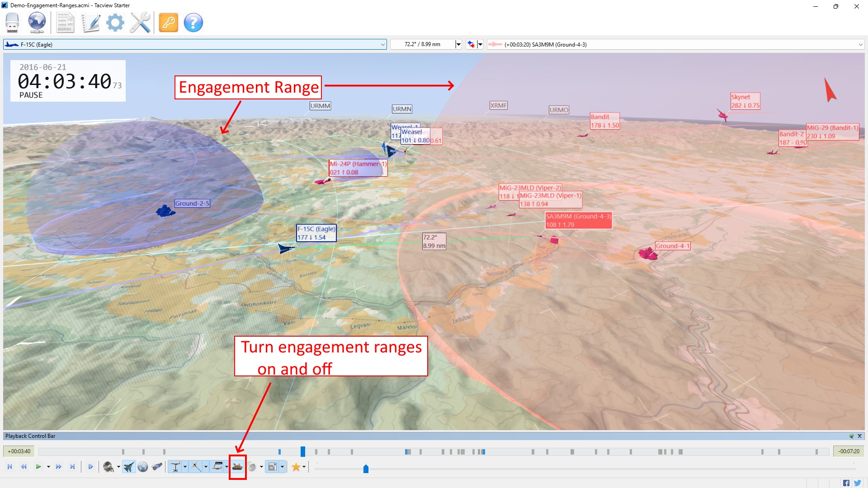The width and height of the screenshot is (868, 488).
Task: Click the rewind playback button
Action: (24, 467)
